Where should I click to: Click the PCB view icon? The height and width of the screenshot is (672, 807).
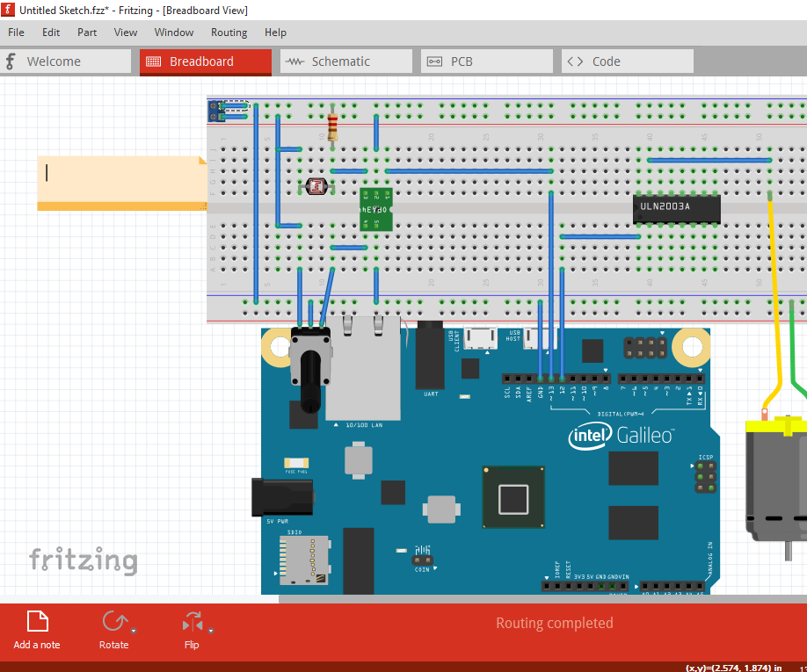[x=435, y=61]
